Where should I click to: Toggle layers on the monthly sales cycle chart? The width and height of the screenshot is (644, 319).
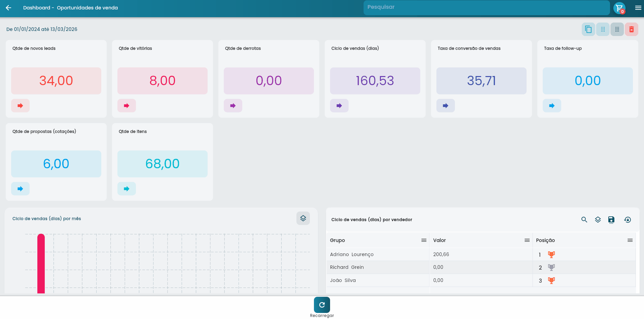click(303, 218)
